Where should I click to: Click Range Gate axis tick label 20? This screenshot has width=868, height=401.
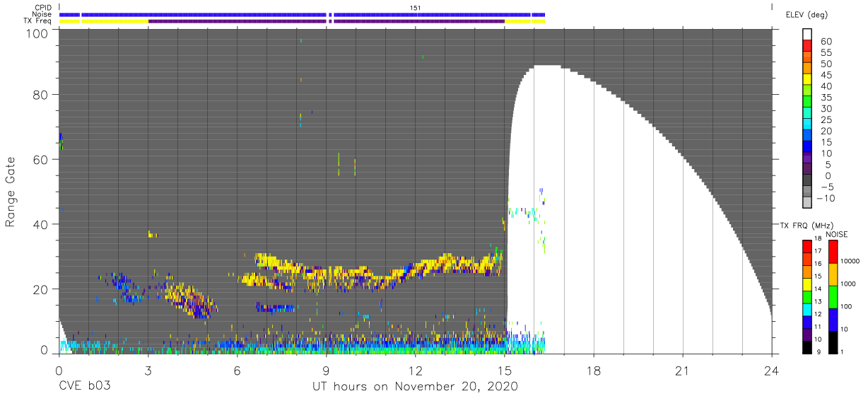(41, 289)
